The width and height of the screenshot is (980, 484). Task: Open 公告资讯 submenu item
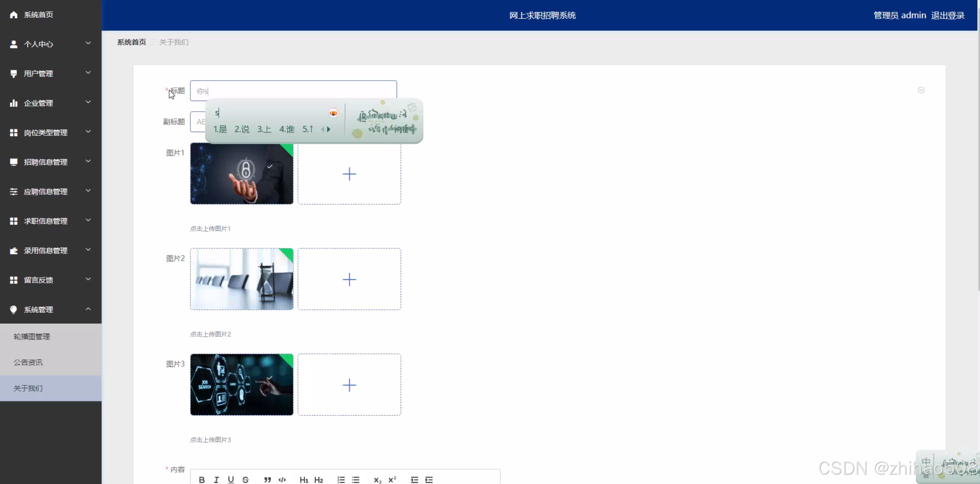click(x=28, y=362)
